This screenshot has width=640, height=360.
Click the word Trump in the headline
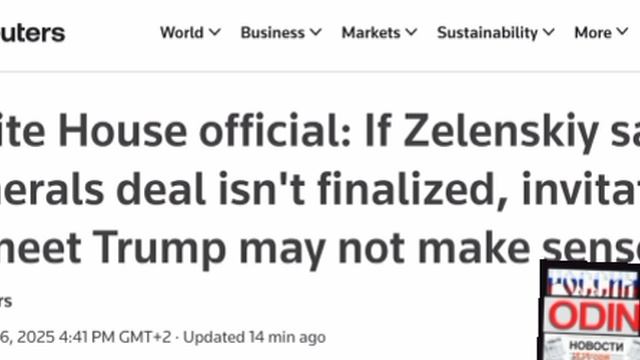(x=161, y=248)
